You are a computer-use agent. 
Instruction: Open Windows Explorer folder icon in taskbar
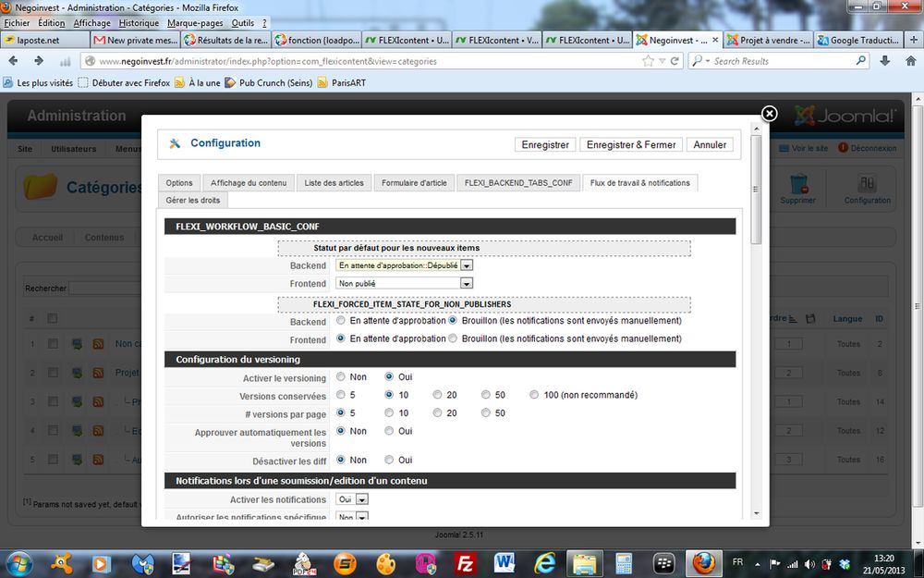click(585, 564)
